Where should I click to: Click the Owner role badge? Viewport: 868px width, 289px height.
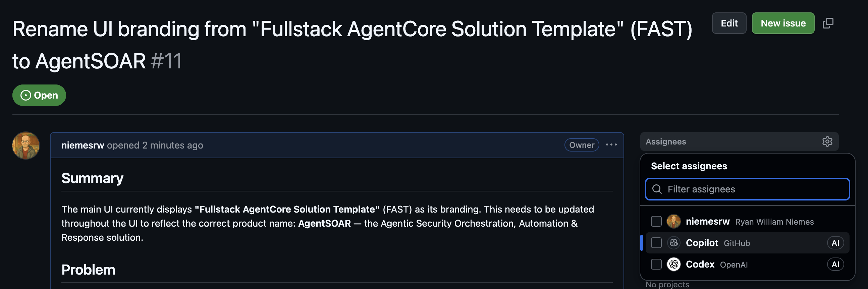[x=581, y=145]
